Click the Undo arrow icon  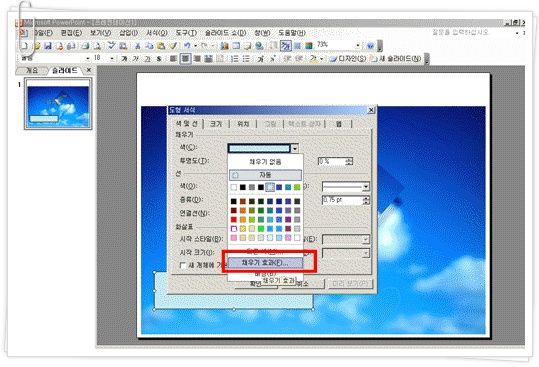[187, 46]
